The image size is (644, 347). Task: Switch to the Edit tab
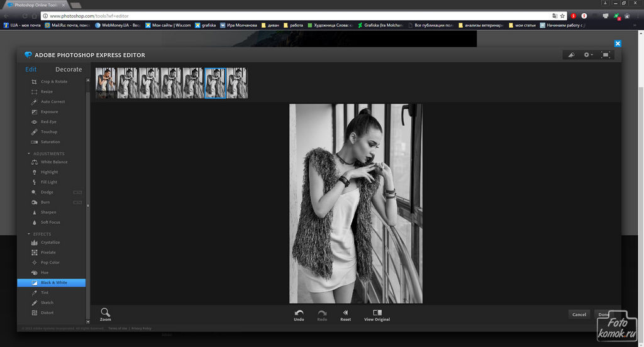pyautogui.click(x=31, y=69)
